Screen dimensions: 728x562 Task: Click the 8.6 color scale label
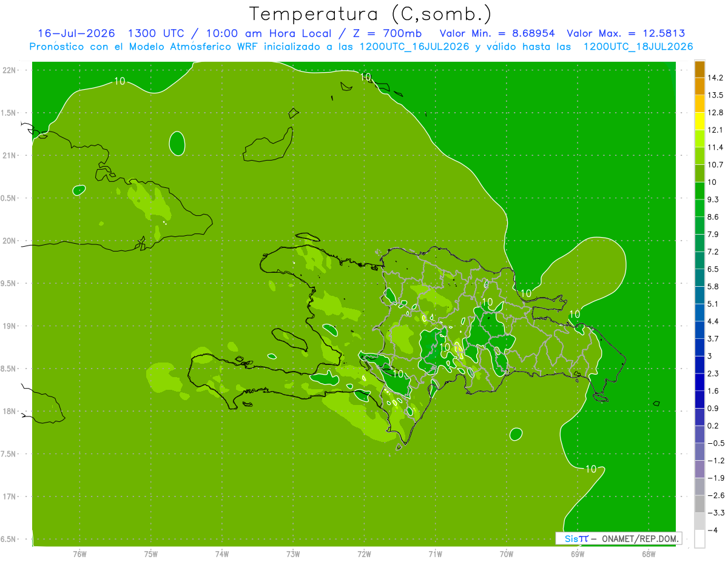[x=713, y=217]
